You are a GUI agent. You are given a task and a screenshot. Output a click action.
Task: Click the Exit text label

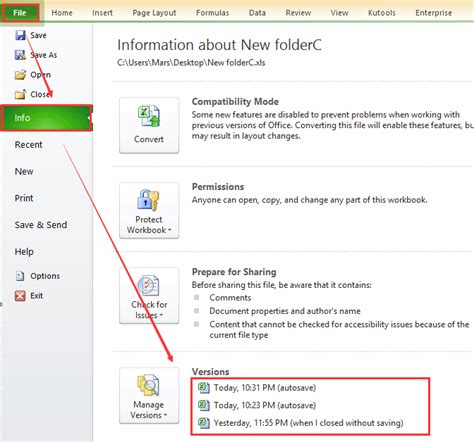click(x=37, y=296)
